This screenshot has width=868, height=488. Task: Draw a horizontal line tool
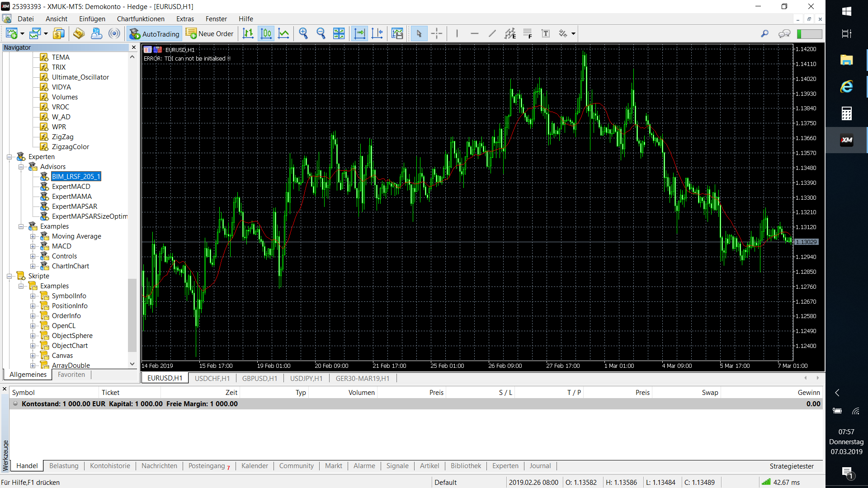click(x=475, y=33)
